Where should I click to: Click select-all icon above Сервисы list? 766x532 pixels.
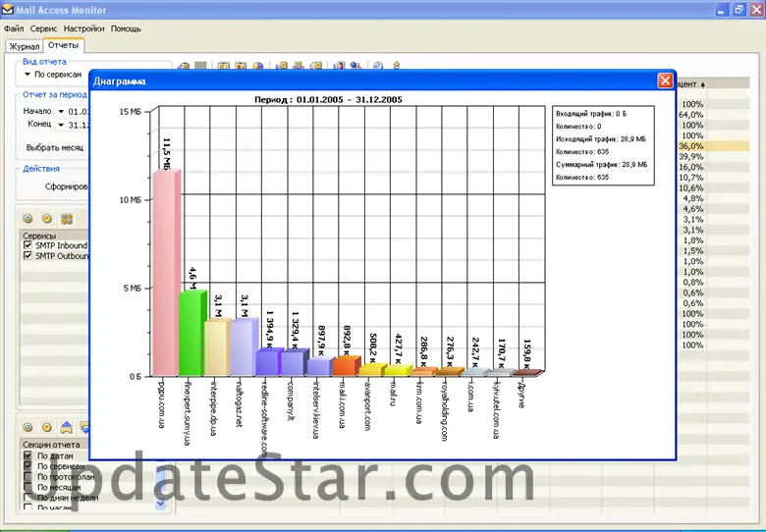[x=27, y=218]
